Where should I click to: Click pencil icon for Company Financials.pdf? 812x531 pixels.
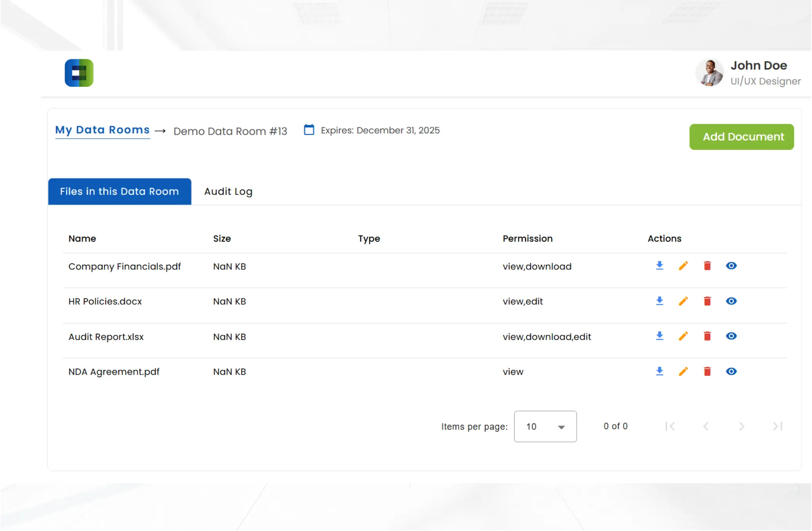pos(683,266)
